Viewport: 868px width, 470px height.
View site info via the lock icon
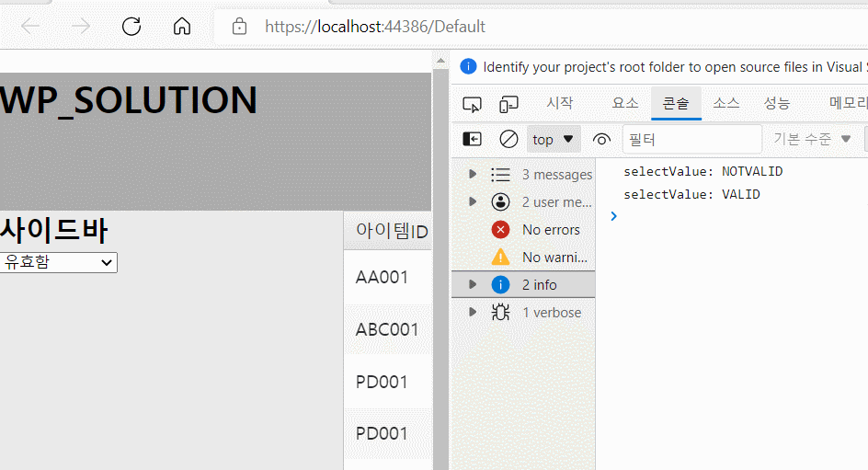coord(239,26)
